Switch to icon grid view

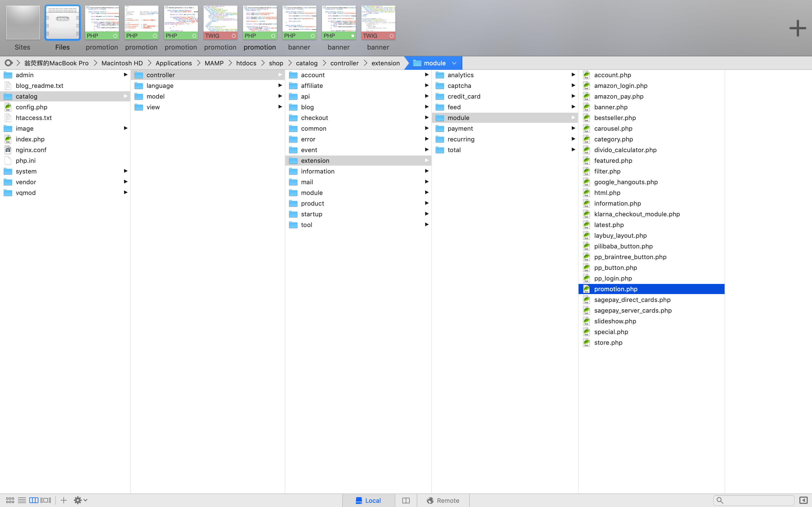10,500
